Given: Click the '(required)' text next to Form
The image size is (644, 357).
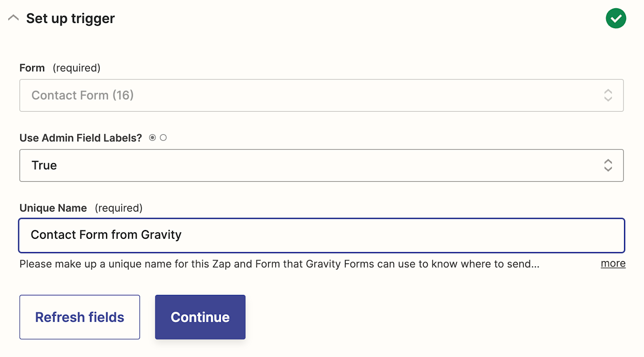Looking at the screenshot, I should [76, 68].
